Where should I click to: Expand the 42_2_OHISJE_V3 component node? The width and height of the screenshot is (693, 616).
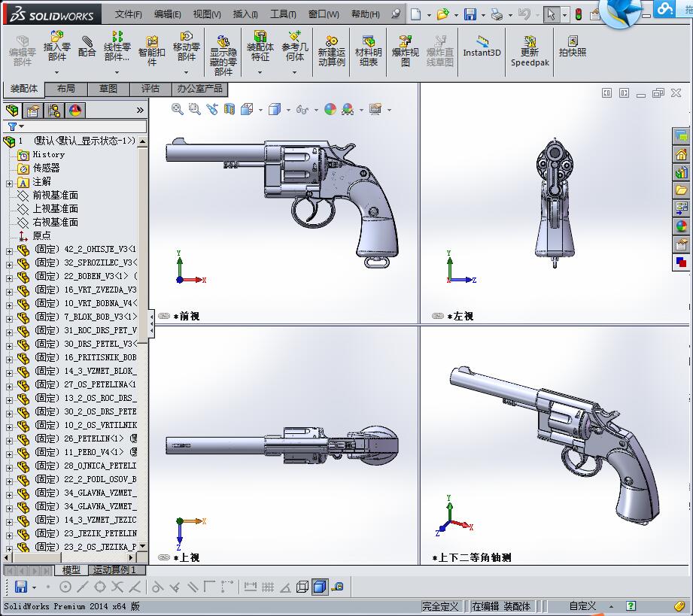pyautogui.click(x=9, y=250)
